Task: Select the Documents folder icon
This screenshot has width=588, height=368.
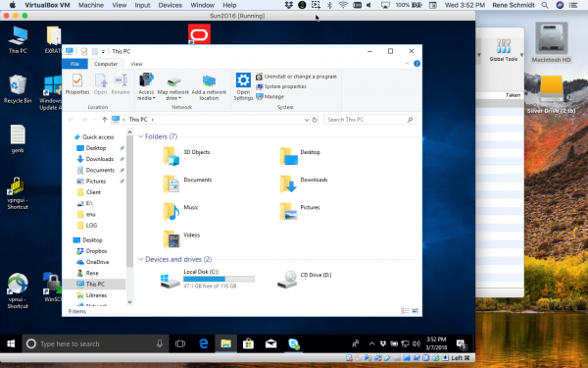Action: (171, 184)
